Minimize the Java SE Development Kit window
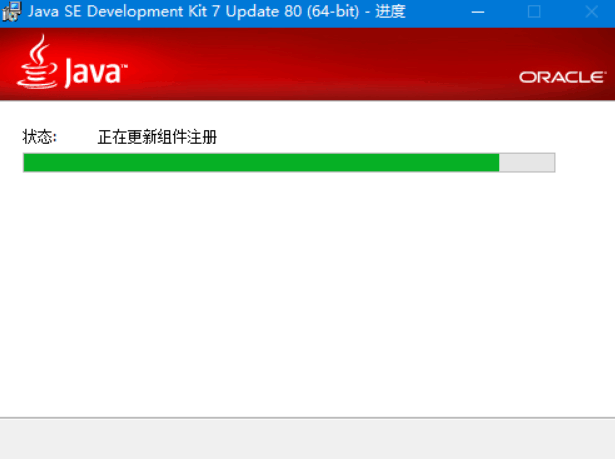The image size is (615, 459). (477, 12)
